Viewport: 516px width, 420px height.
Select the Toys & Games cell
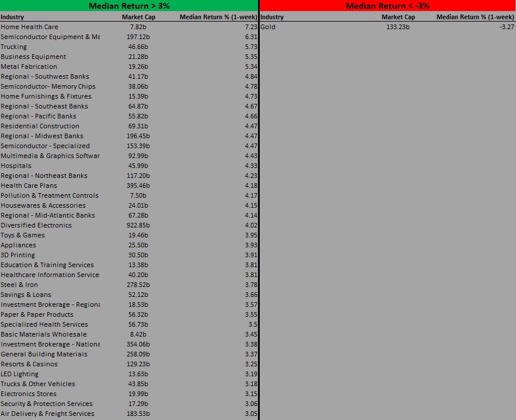click(23, 235)
